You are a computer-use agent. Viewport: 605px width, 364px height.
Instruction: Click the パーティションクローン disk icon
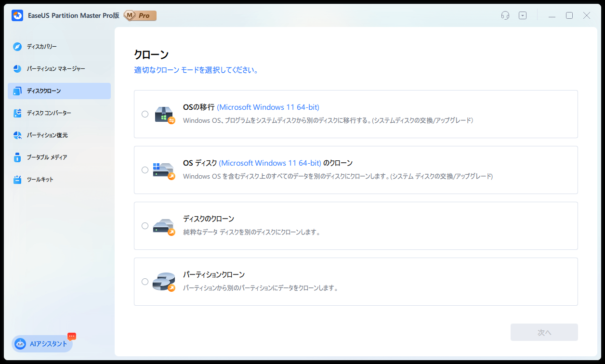point(164,283)
